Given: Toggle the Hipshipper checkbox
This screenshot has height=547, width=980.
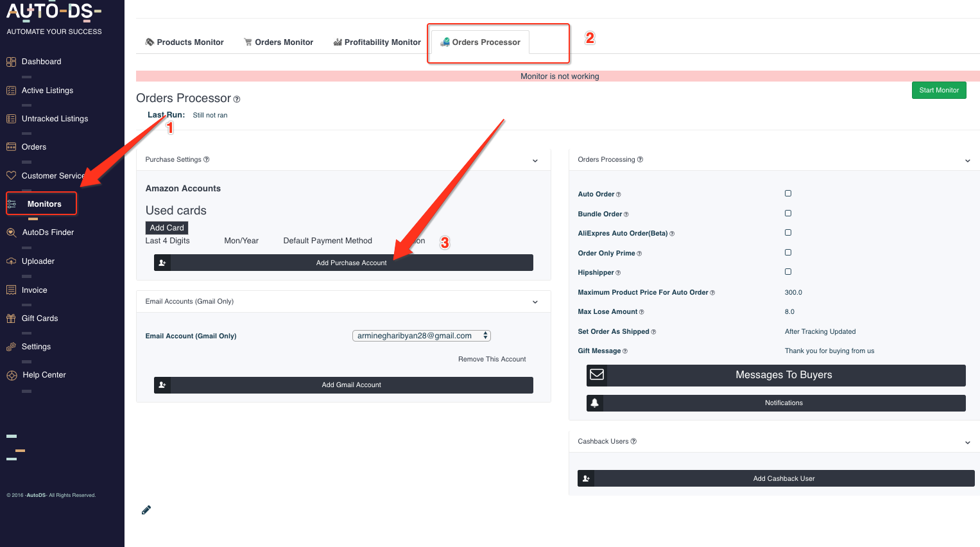Looking at the screenshot, I should pyautogui.click(x=788, y=272).
